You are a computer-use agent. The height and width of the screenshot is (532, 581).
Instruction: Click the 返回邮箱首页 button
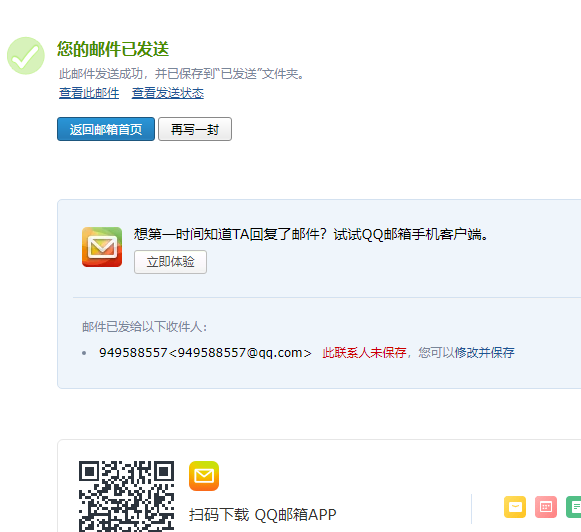[x=106, y=129]
